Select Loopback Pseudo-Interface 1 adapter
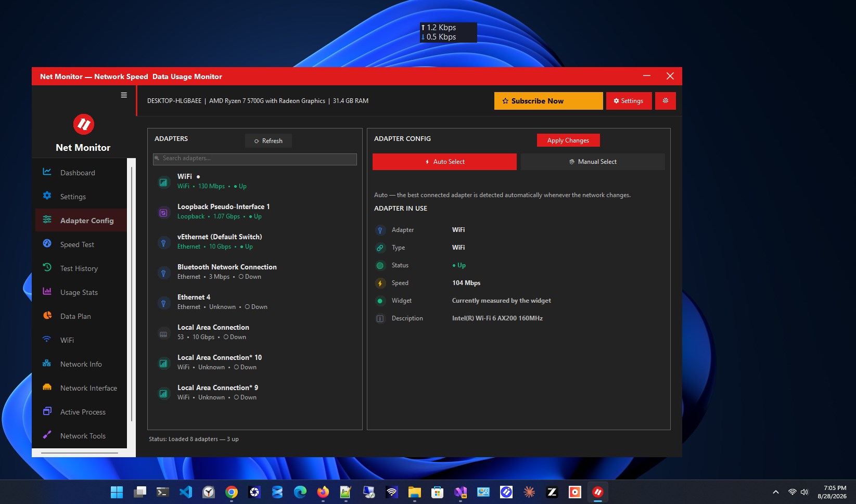The height and width of the screenshot is (504, 856). [x=255, y=212]
